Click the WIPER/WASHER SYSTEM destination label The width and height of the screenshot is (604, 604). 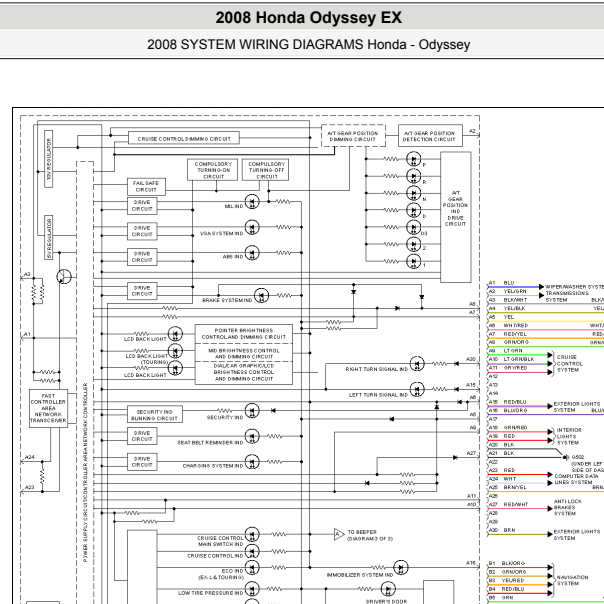coord(574,287)
